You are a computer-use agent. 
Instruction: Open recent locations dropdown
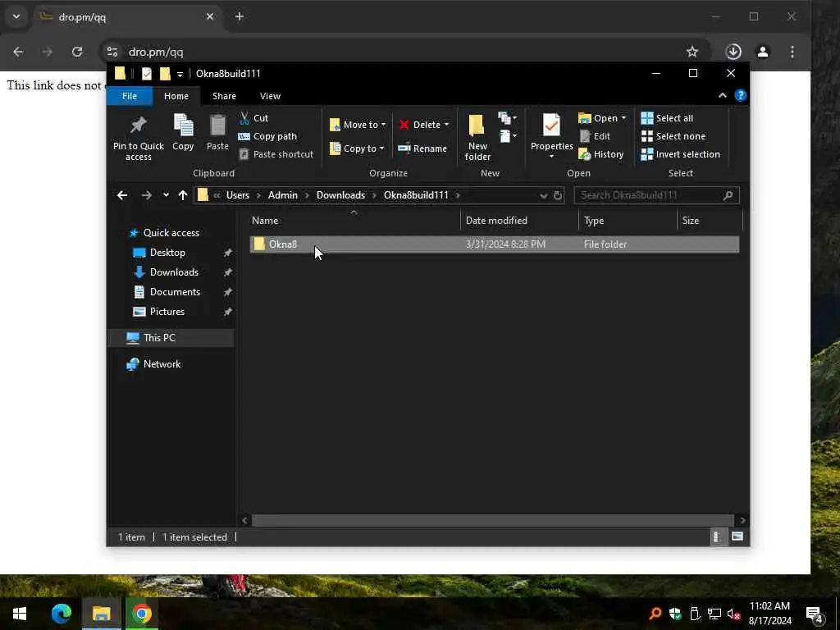[166, 195]
